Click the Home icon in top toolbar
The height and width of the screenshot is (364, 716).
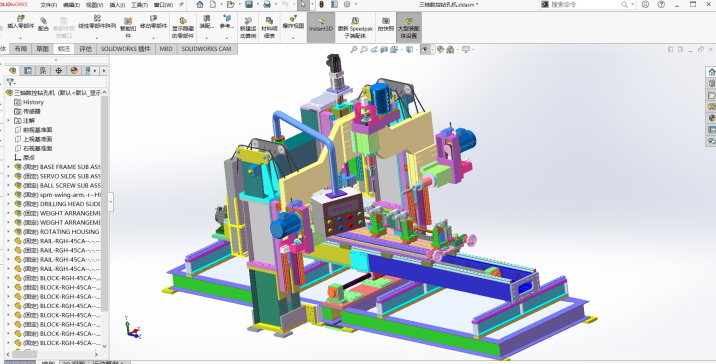pyautogui.click(x=200, y=5)
